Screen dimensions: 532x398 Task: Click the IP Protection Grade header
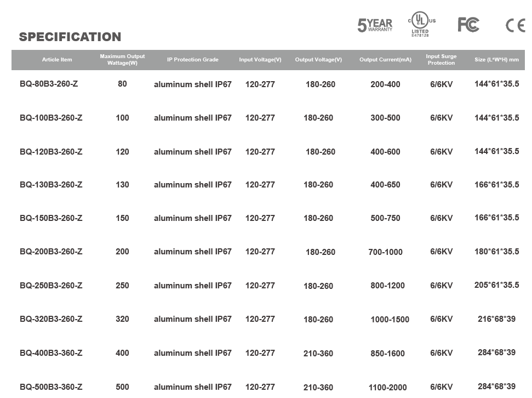pos(193,59)
